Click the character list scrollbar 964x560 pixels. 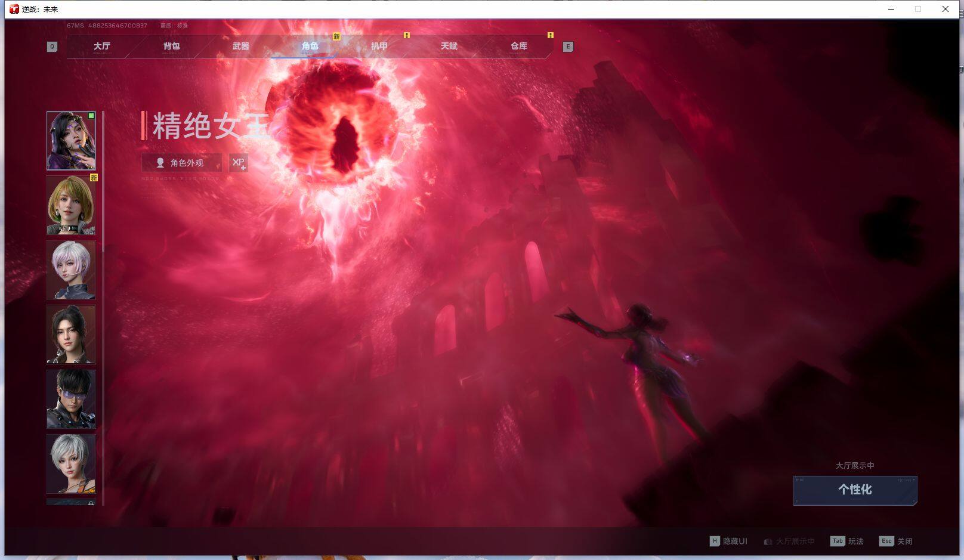(x=103, y=179)
